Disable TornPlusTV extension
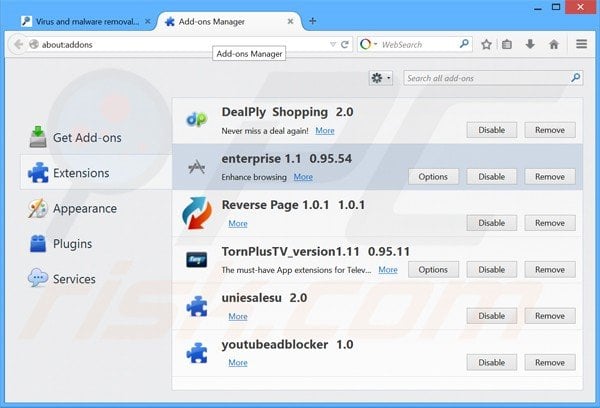600x408 pixels. 492,269
